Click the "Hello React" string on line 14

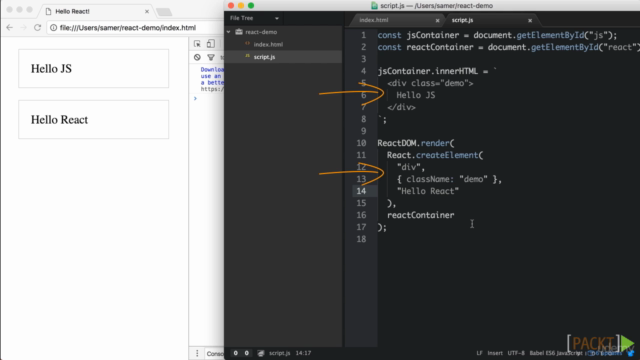pyautogui.click(x=428, y=191)
